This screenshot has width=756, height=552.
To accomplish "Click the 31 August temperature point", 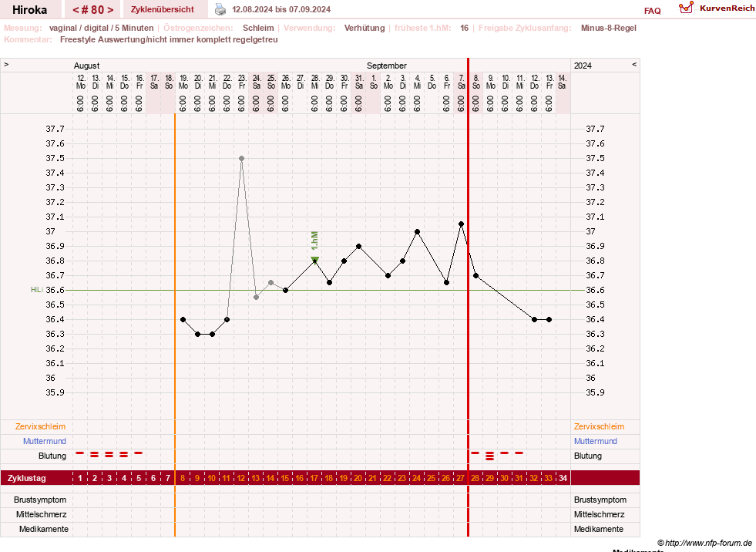I will click(358, 246).
